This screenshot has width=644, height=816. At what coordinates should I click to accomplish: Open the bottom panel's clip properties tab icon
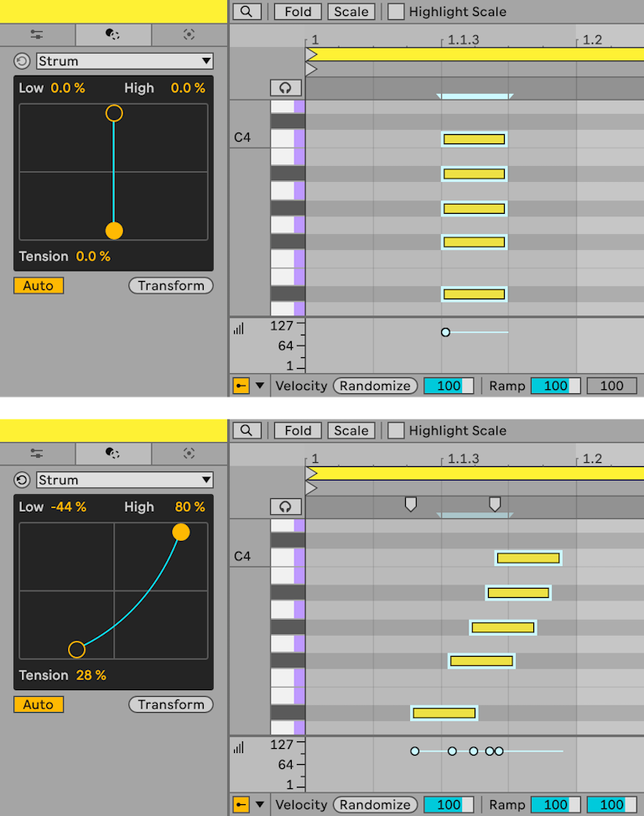pos(37,453)
